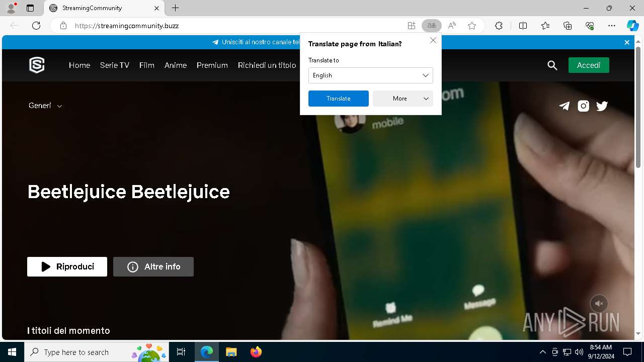Expand the Translate to English dropdown

tap(371, 75)
